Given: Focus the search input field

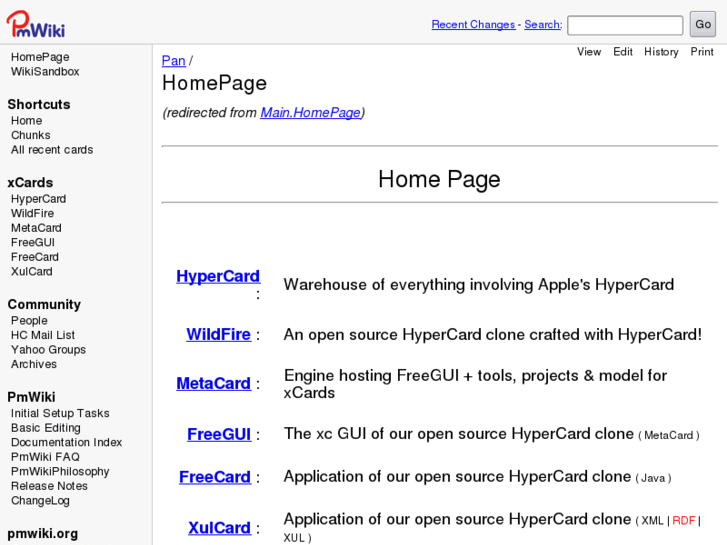Looking at the screenshot, I should tap(625, 25).
